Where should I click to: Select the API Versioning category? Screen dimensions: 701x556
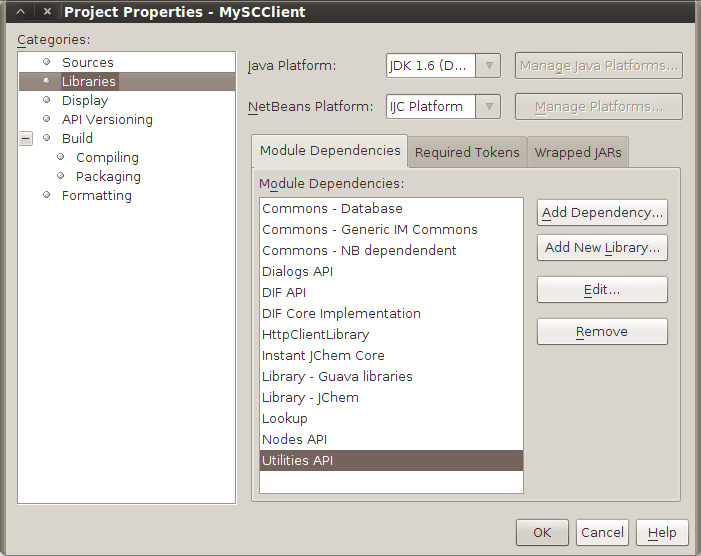pos(107,119)
